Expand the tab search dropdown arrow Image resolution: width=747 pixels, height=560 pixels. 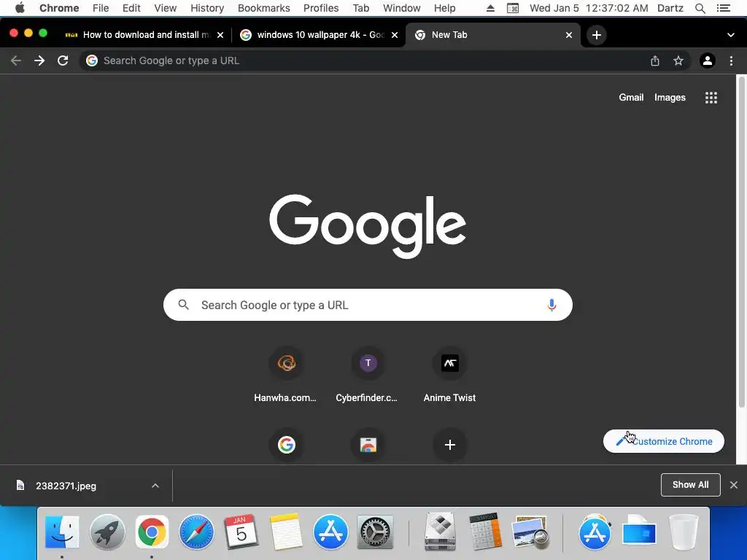click(731, 35)
